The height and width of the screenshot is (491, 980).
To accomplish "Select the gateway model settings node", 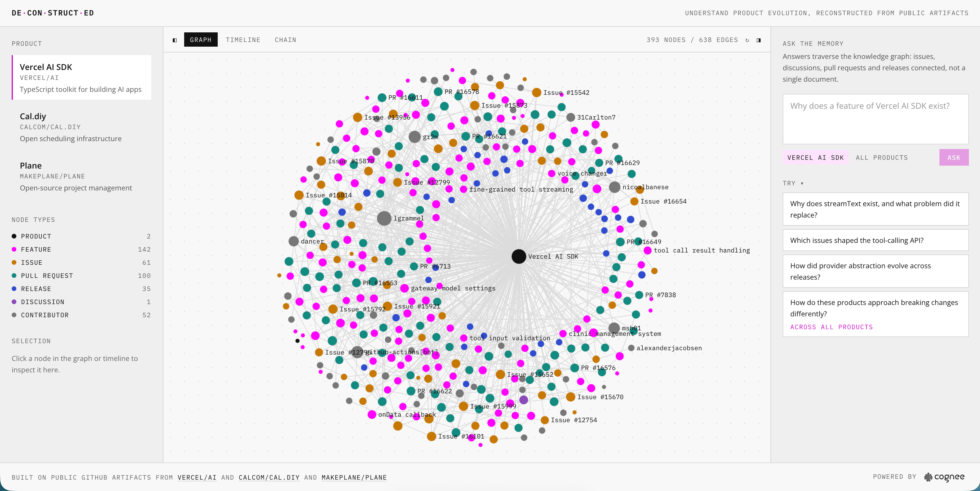I will coord(404,288).
